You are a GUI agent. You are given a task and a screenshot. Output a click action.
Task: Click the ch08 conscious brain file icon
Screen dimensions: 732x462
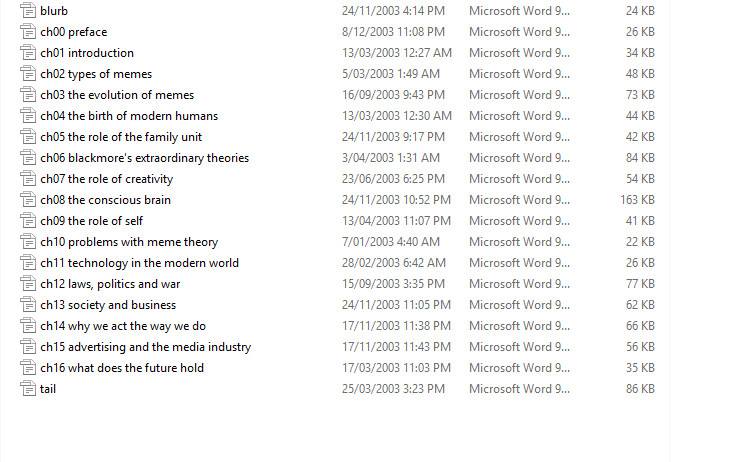click(x=27, y=200)
